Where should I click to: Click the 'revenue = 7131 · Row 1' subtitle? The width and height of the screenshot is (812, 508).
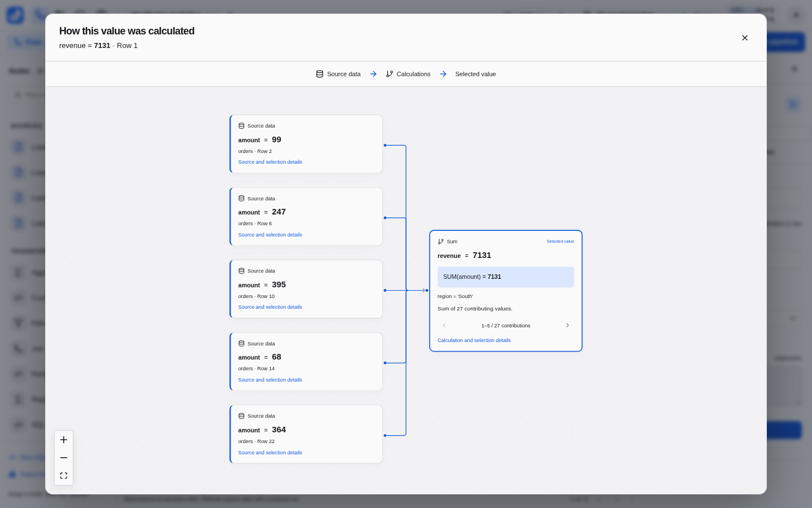pyautogui.click(x=98, y=46)
